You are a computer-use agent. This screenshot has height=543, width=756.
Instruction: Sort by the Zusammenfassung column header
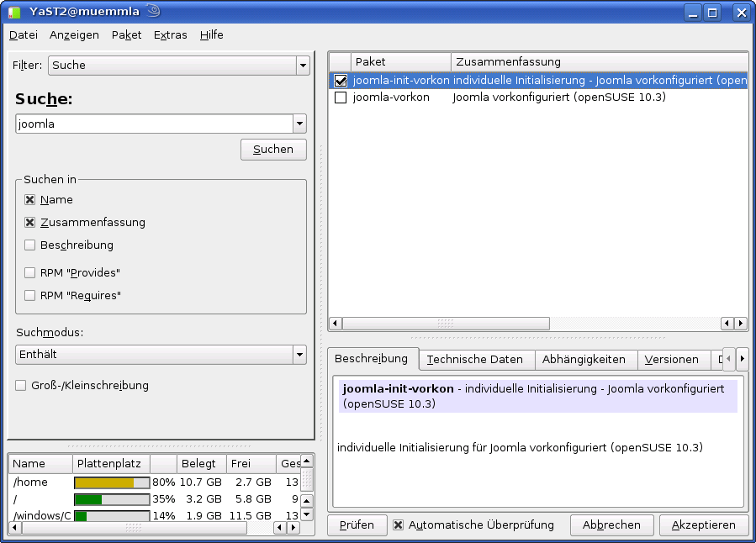(x=600, y=61)
